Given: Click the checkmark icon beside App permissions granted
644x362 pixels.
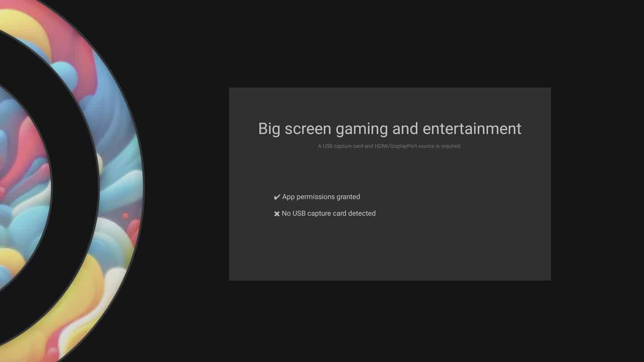Looking at the screenshot, I should coord(277,197).
